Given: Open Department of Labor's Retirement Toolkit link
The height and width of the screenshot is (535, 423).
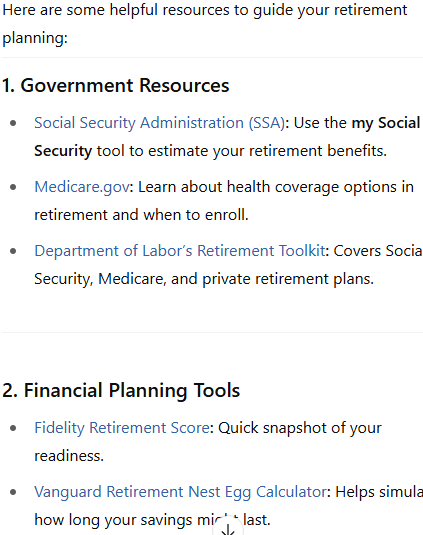Looking at the screenshot, I should coord(179,251).
